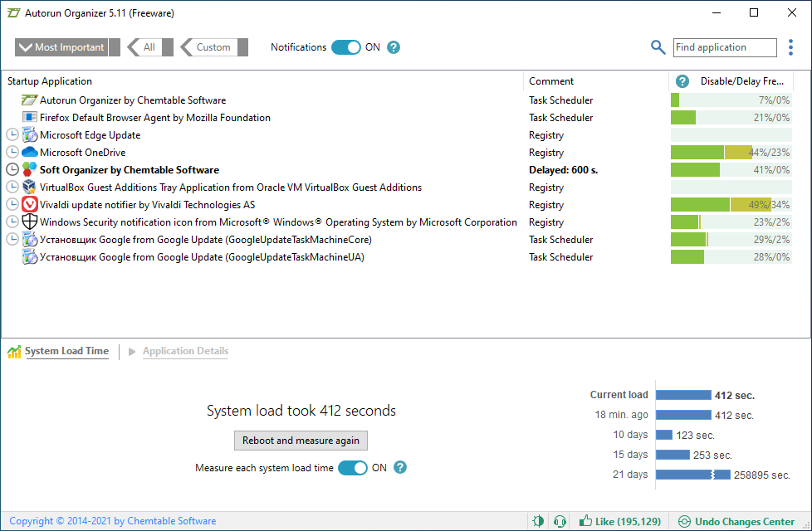Click the Notifications help question icon
The height and width of the screenshot is (531, 812).
(x=394, y=47)
